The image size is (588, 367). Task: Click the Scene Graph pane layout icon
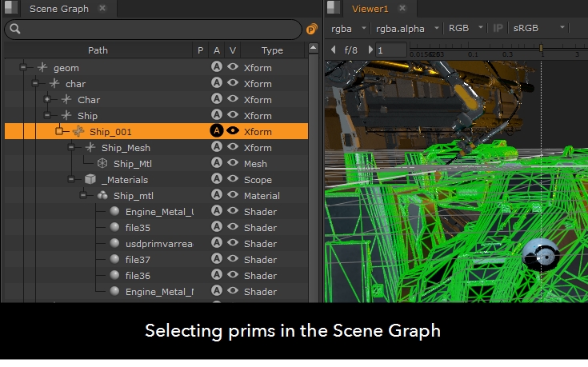10,8
